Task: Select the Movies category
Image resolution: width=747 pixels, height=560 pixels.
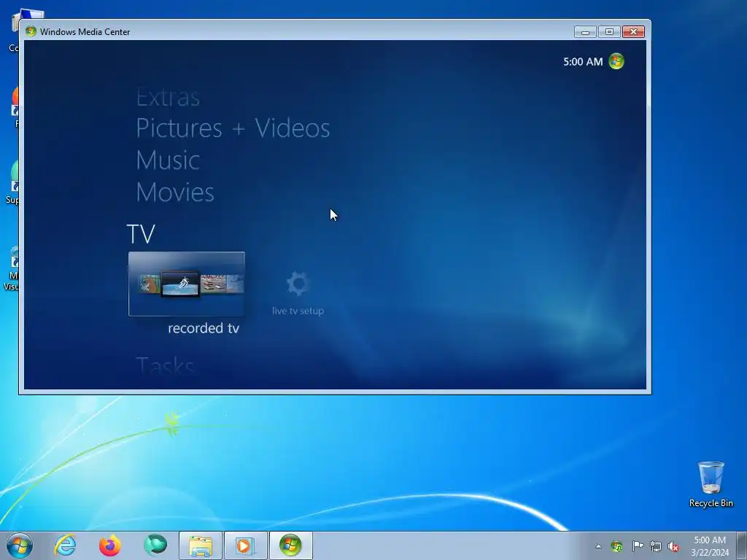Action: point(175,192)
